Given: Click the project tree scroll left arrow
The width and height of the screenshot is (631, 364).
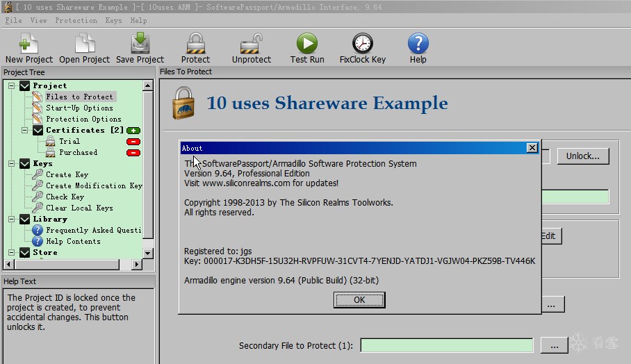Looking at the screenshot, I should (9, 264).
